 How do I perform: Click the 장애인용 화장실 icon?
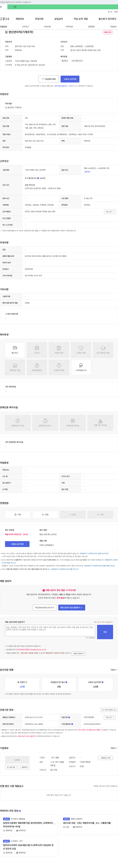(x=73, y=423)
